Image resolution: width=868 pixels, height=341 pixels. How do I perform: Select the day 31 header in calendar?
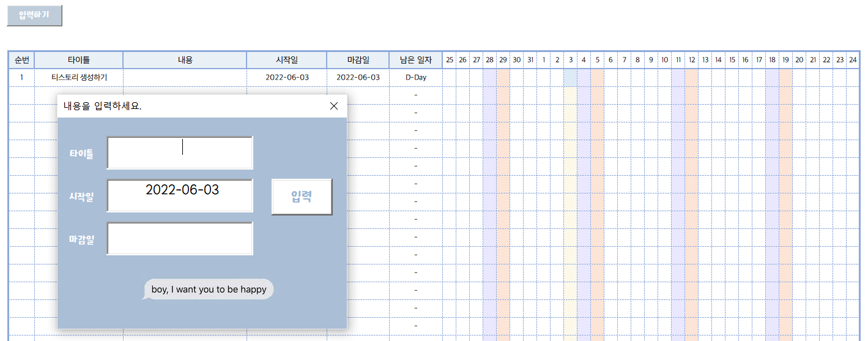[x=530, y=60]
